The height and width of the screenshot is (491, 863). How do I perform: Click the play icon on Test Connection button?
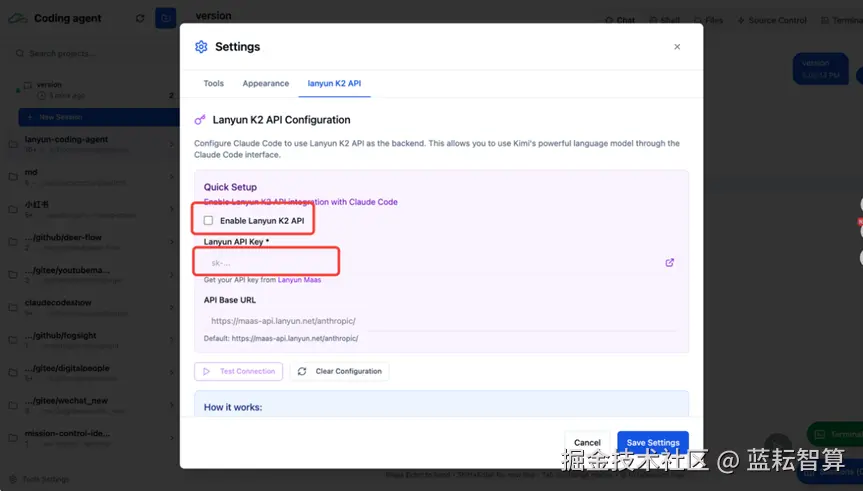[x=206, y=371]
